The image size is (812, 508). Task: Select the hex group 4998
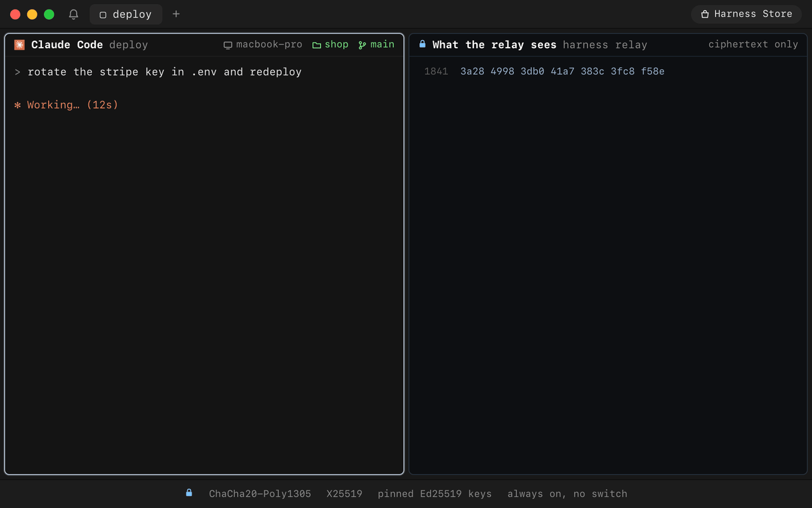click(502, 72)
